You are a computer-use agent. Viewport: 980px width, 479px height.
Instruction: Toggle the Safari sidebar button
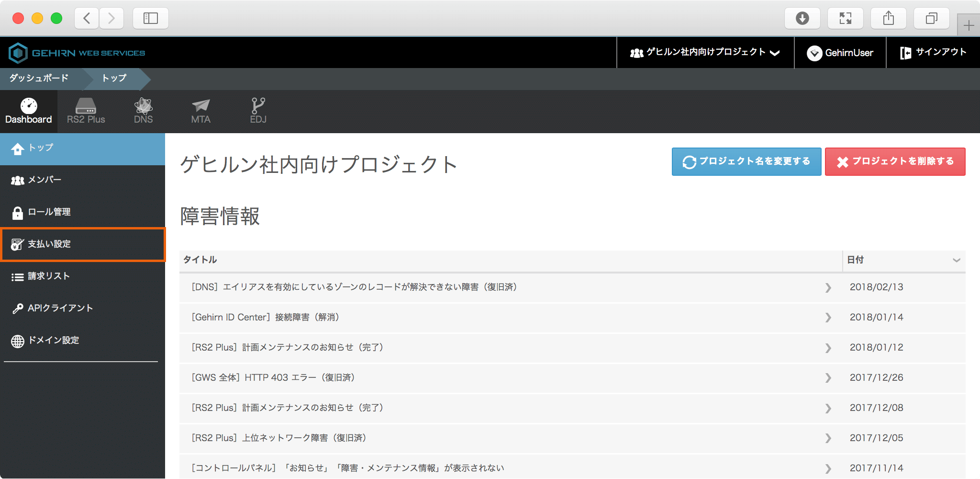[150, 18]
